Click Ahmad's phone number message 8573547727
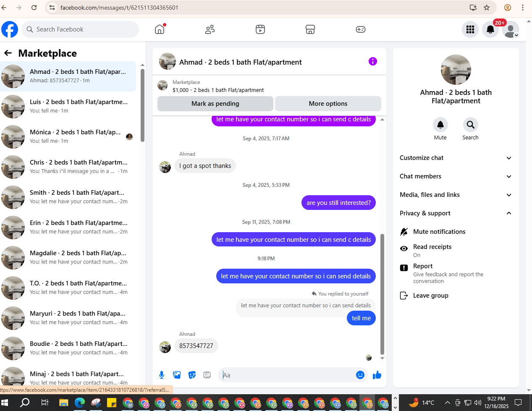The width and height of the screenshot is (532, 411). click(196, 346)
